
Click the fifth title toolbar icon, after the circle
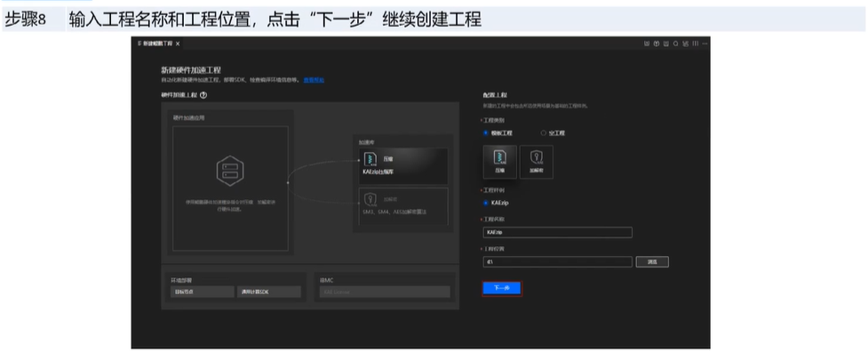[685, 44]
